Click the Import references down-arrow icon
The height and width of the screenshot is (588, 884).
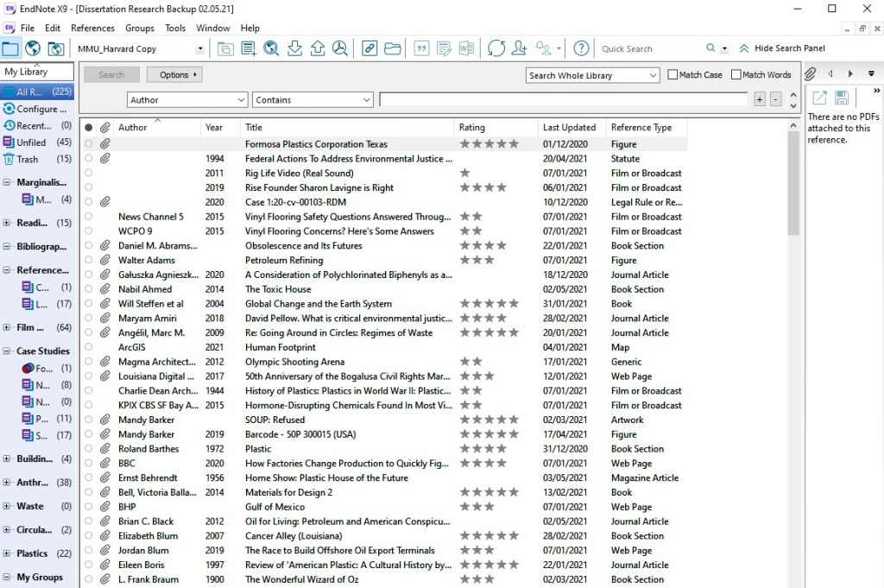294,48
